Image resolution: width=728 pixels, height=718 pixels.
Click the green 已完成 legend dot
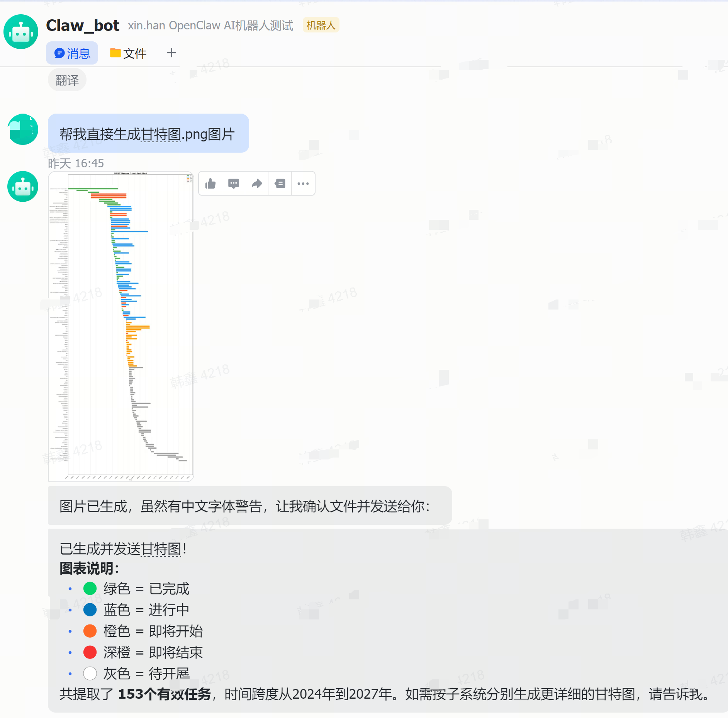pos(90,589)
